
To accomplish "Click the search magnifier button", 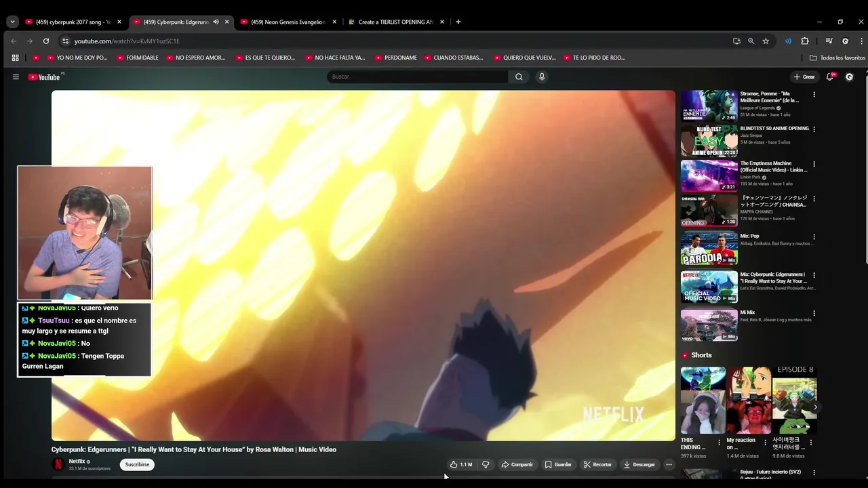I will coord(519,77).
